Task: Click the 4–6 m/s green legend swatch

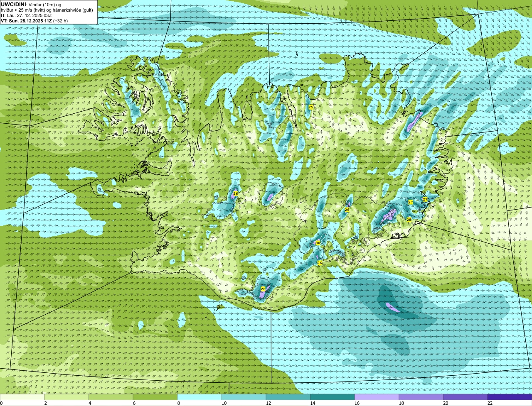Action: [111, 397]
